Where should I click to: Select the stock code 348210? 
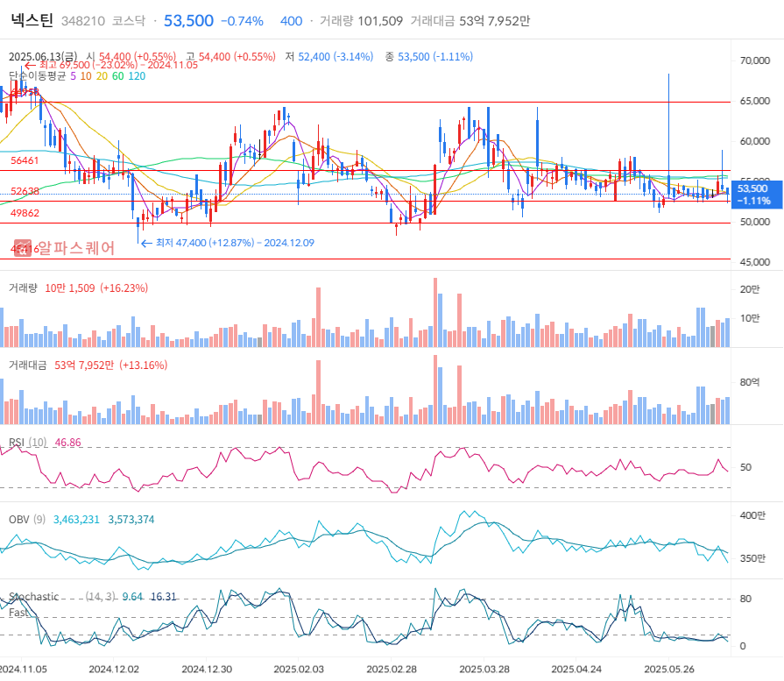(x=83, y=21)
